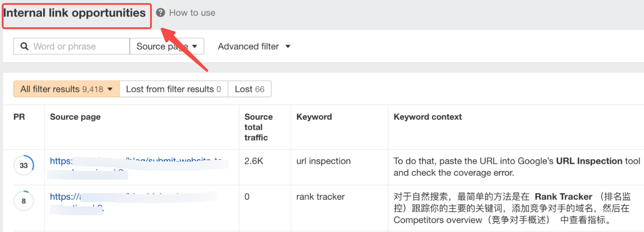Click the Source total traffic column header
The width and height of the screenshot is (644, 232).
tap(258, 127)
